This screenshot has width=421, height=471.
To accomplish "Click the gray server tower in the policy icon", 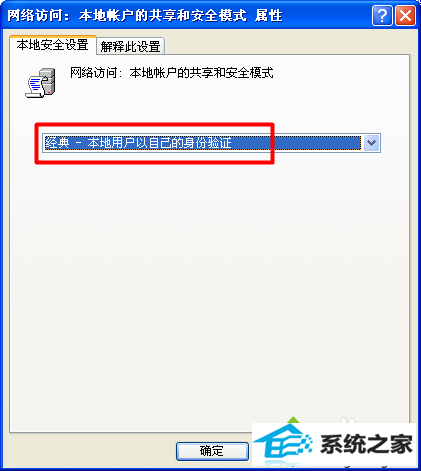I will (48, 81).
